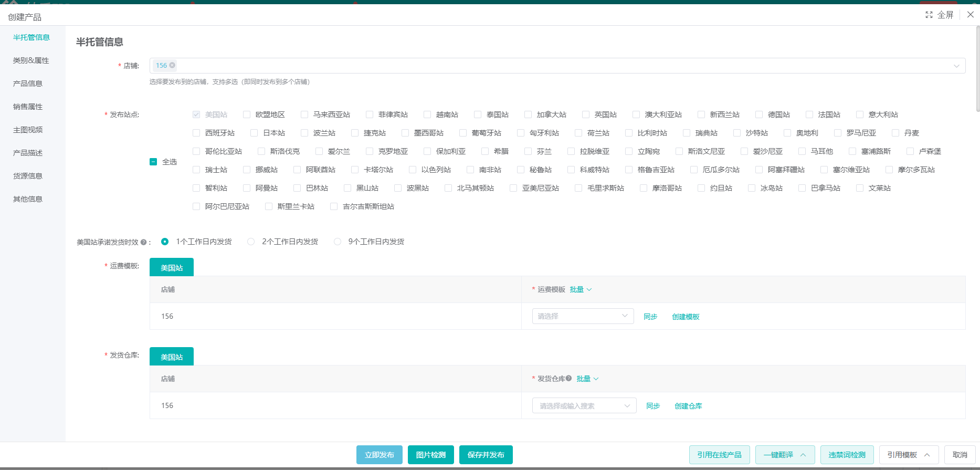Viewport: 980px width, 470px height.
Task: Go to 类别&属性 in sidebar
Action: [x=31, y=60]
